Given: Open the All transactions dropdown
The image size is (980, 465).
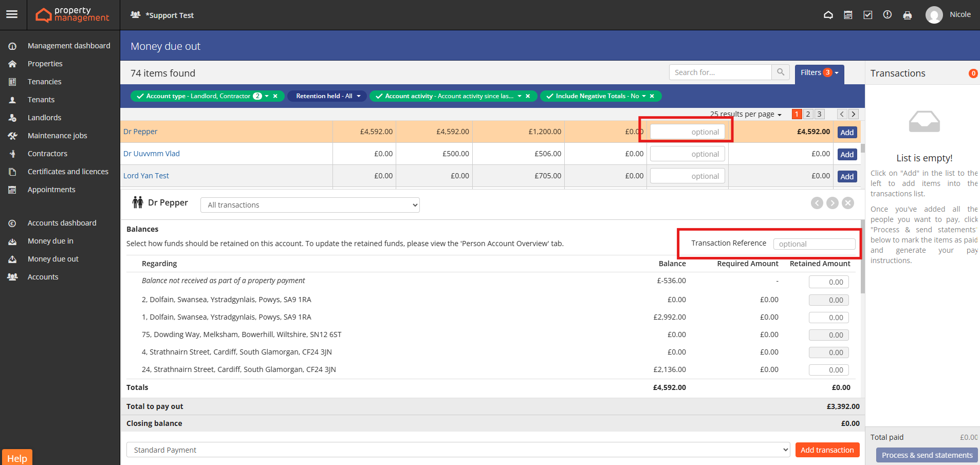Looking at the screenshot, I should 310,205.
